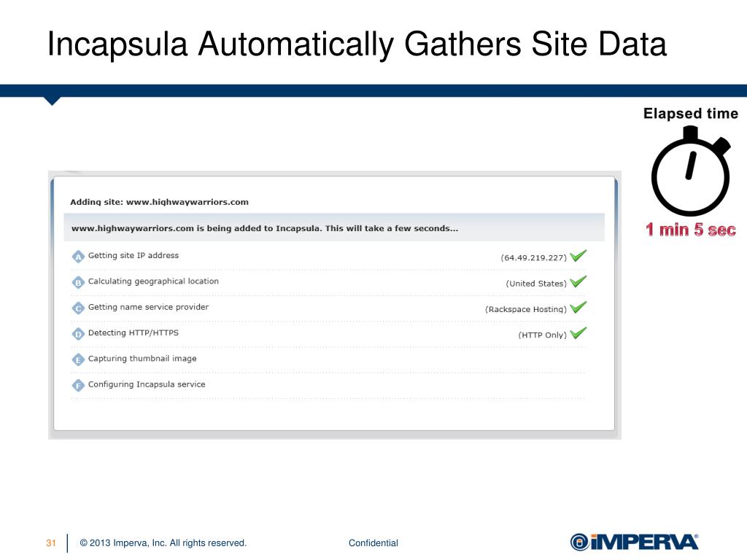Click the slide title 'Incapsula Automatically Gathers Site Data'
This screenshot has width=747, height=560.
pyautogui.click(x=357, y=44)
